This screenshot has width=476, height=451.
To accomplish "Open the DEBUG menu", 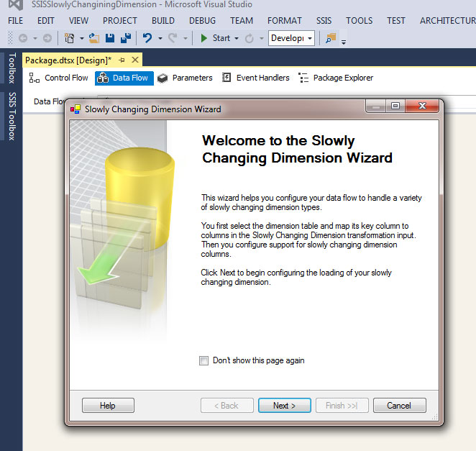I will pyautogui.click(x=202, y=21).
